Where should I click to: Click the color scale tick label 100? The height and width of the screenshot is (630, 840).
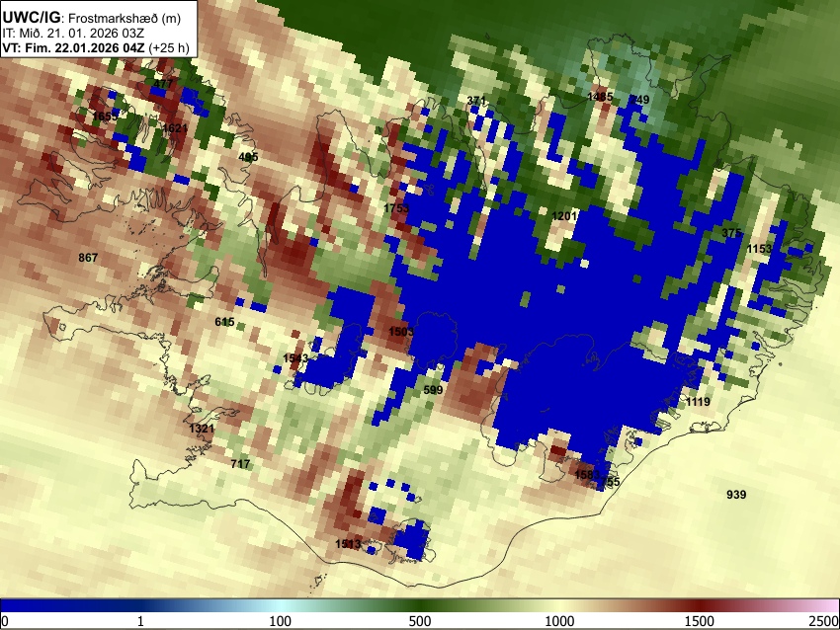(x=281, y=621)
